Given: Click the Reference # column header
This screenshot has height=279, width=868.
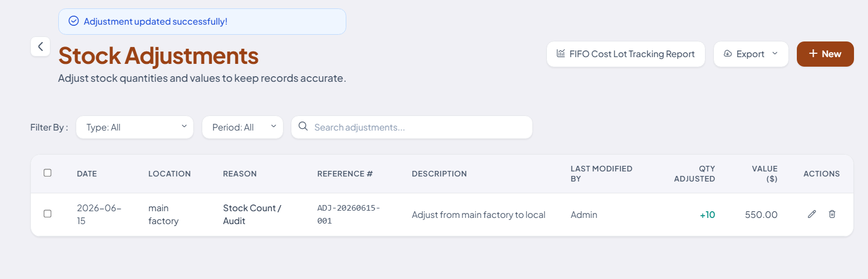Looking at the screenshot, I should (345, 174).
